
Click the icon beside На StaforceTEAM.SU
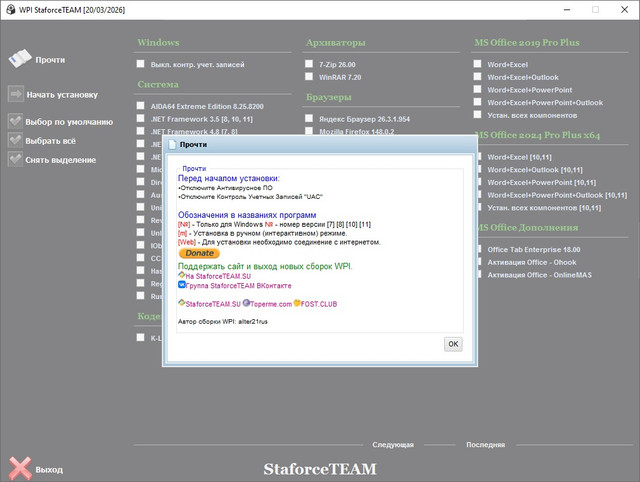point(182,275)
